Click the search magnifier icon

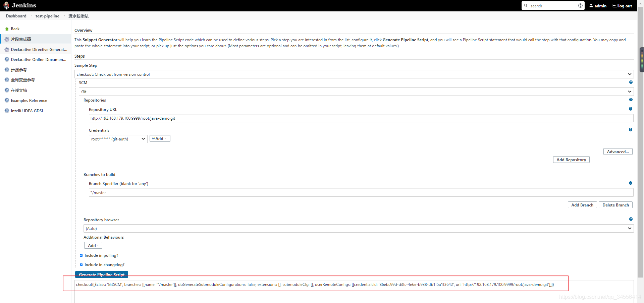[x=526, y=6]
